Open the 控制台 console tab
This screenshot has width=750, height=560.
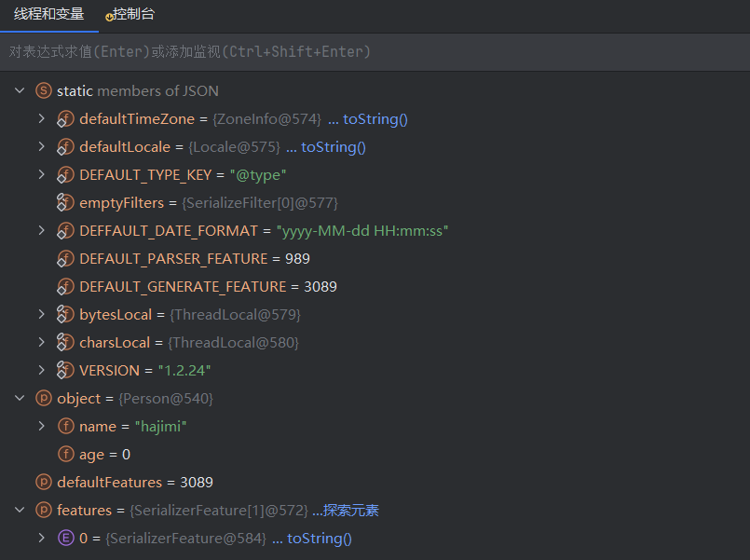[132, 15]
